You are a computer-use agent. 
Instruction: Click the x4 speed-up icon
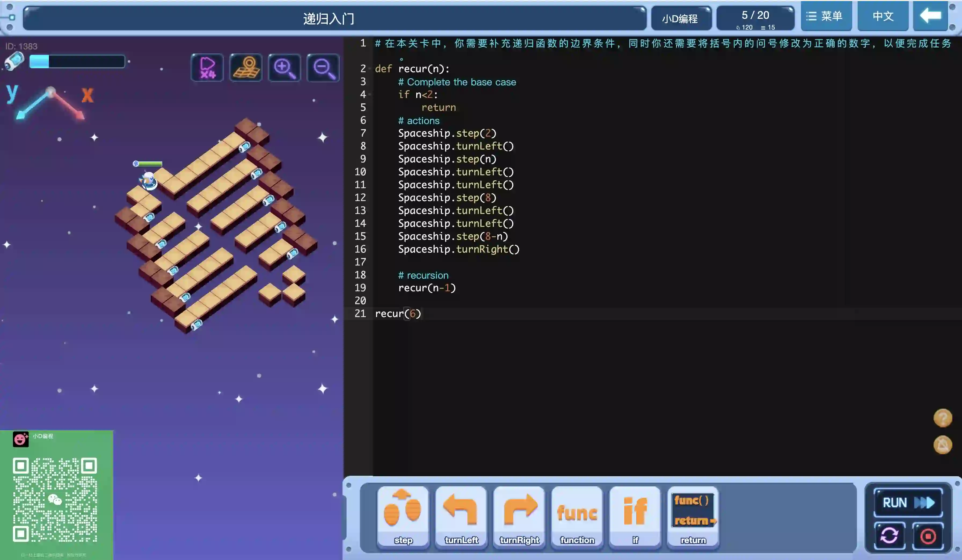207,68
